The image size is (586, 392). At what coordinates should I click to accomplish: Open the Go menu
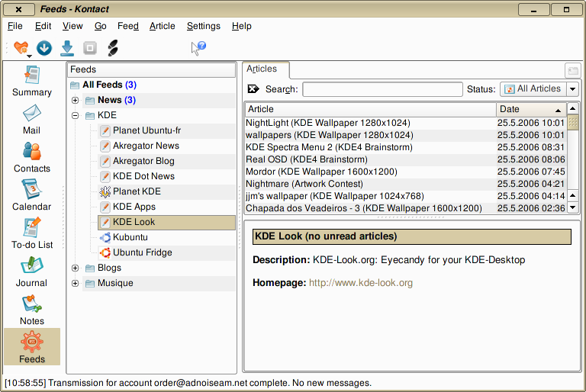[101, 26]
